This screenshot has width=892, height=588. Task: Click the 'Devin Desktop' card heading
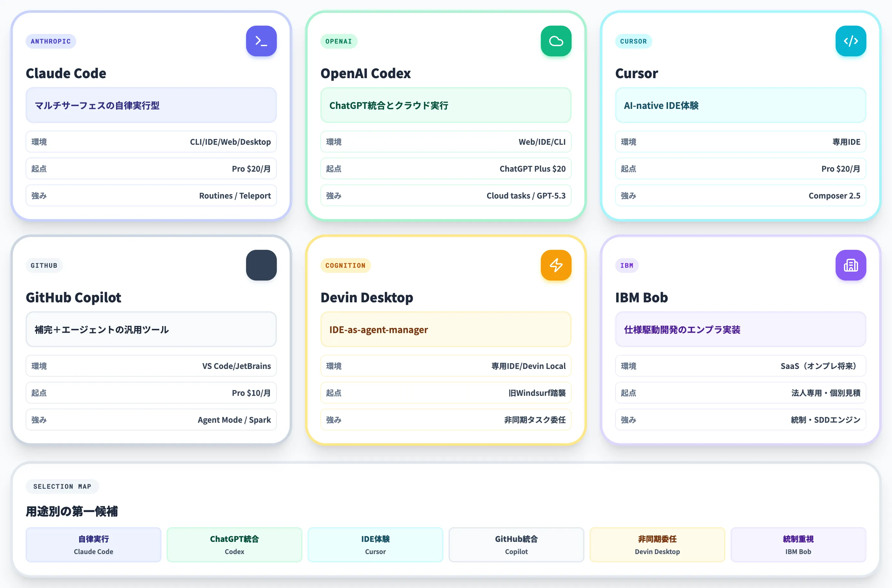coord(367,298)
